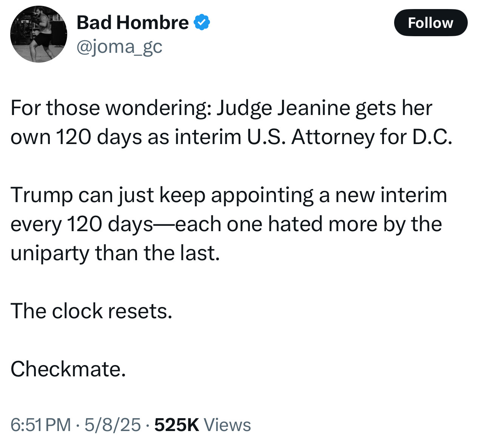Viewport: 487px width, 448px height.
Task: Click the line "uniparty than the last."
Action: (x=115, y=253)
